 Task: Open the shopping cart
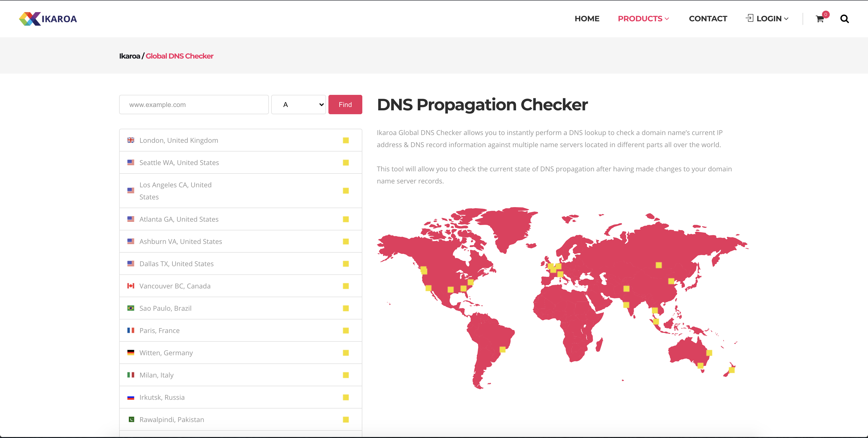pyautogui.click(x=820, y=19)
